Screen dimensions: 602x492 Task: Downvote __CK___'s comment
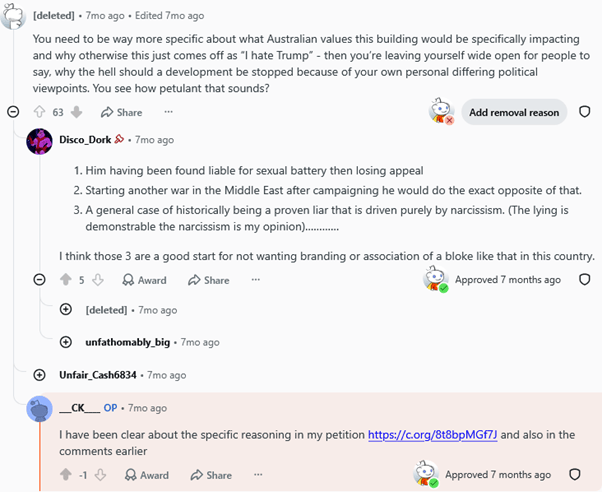pyautogui.click(x=100, y=475)
